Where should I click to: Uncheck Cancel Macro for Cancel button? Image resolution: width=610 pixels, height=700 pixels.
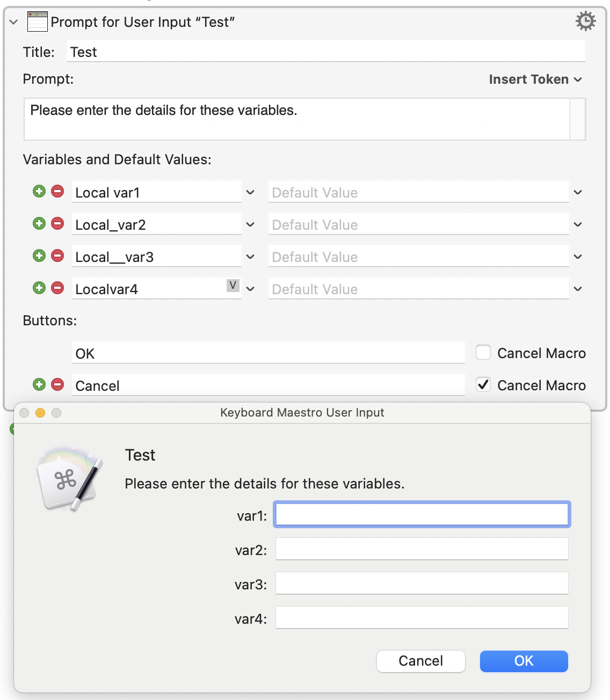point(483,385)
